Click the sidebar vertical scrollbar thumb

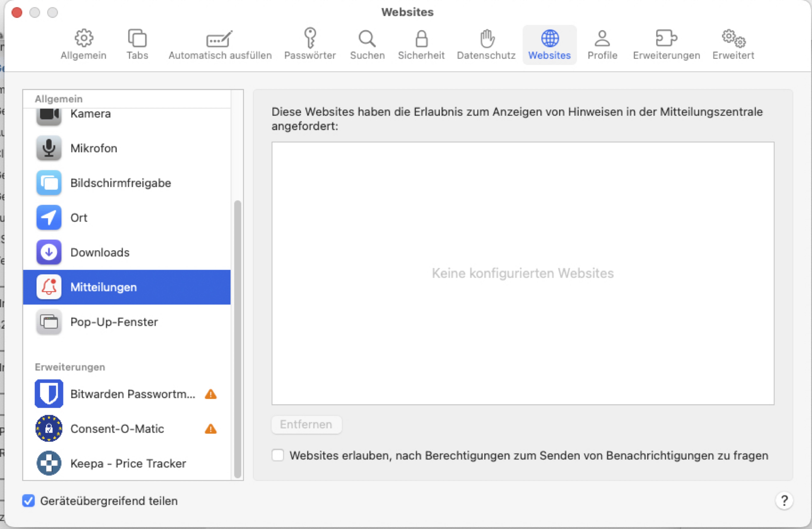point(238,339)
